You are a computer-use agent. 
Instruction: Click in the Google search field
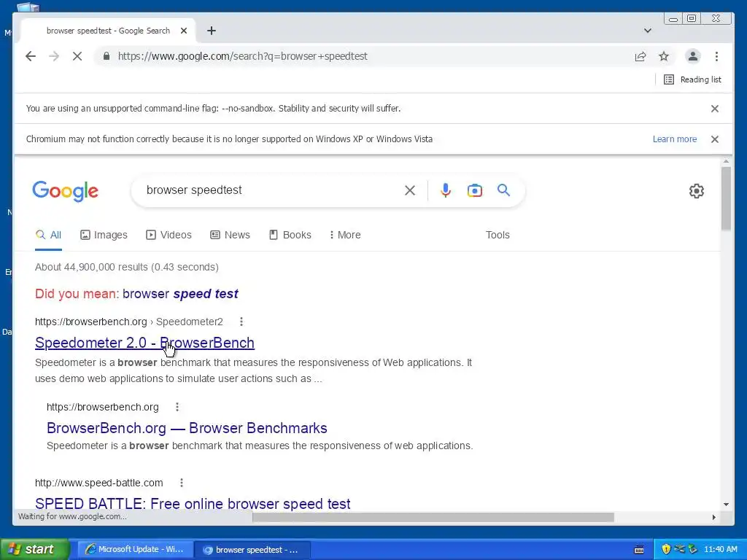pos(271,190)
